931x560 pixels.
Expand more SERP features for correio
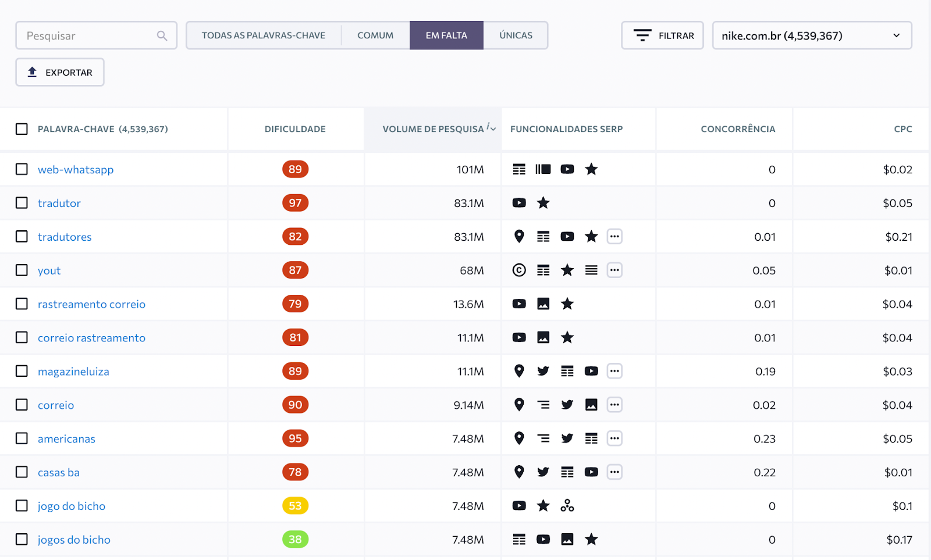pyautogui.click(x=614, y=405)
